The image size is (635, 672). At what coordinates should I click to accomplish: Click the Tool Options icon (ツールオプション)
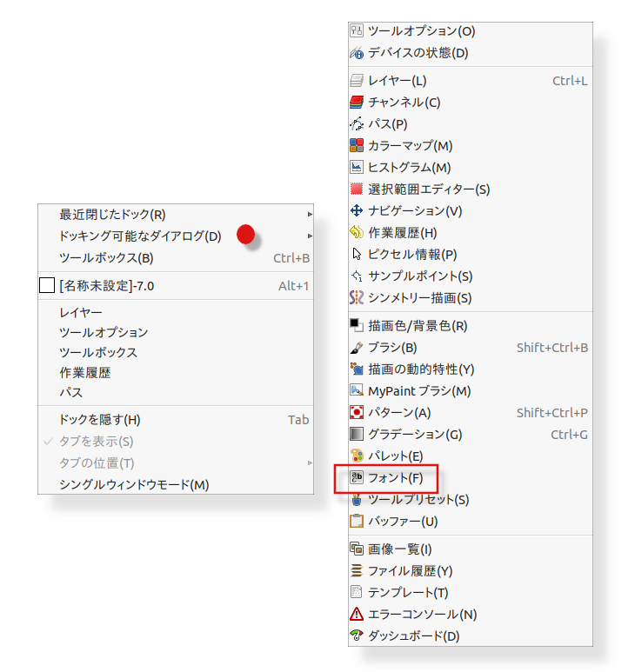(x=357, y=30)
